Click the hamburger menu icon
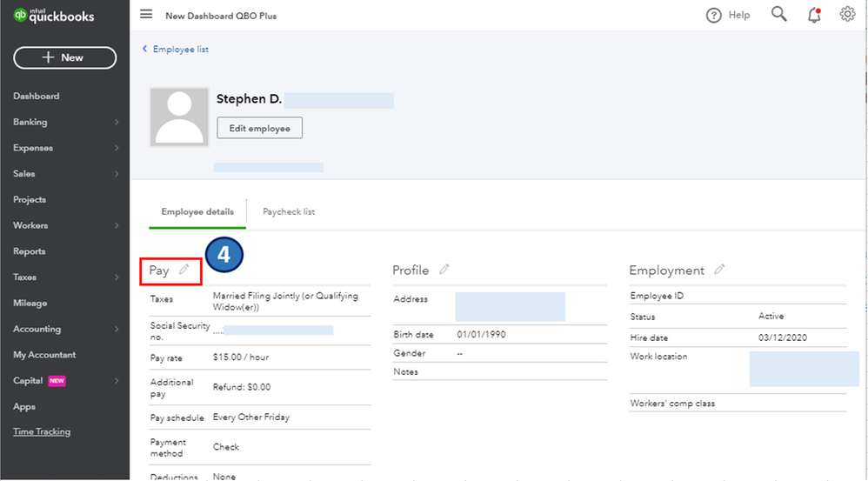Image resolution: width=868 pixels, height=481 pixels. (146, 15)
